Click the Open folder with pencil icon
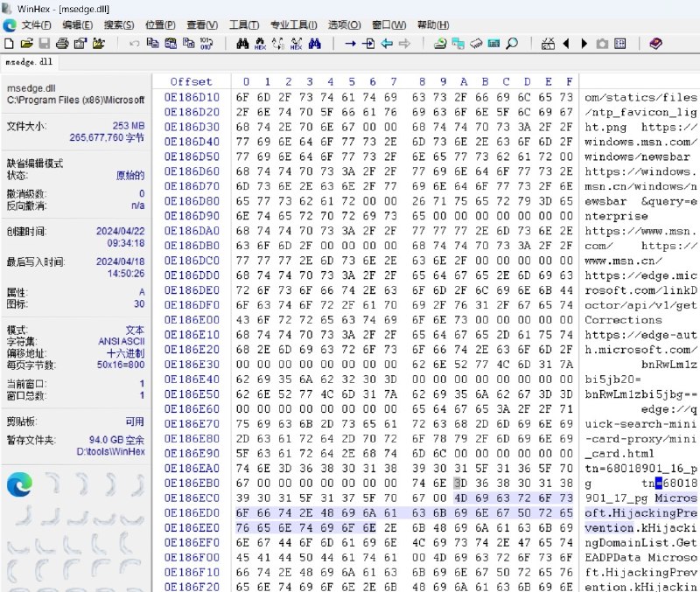 point(98,43)
